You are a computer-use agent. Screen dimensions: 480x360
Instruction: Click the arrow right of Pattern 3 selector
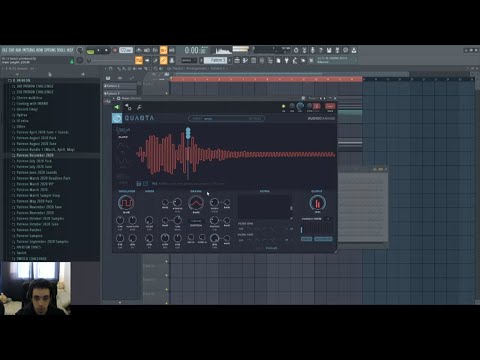point(230,60)
